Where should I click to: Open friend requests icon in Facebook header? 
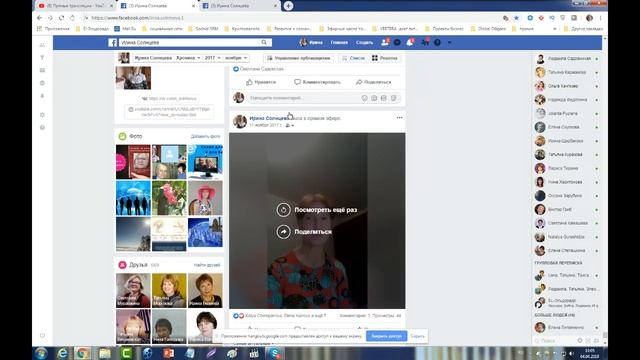[384, 42]
